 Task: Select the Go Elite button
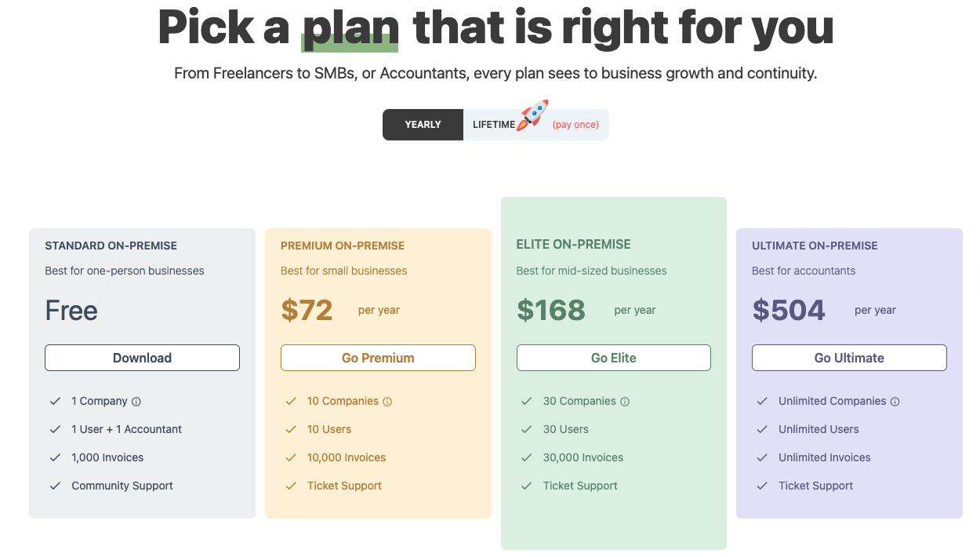(x=613, y=357)
